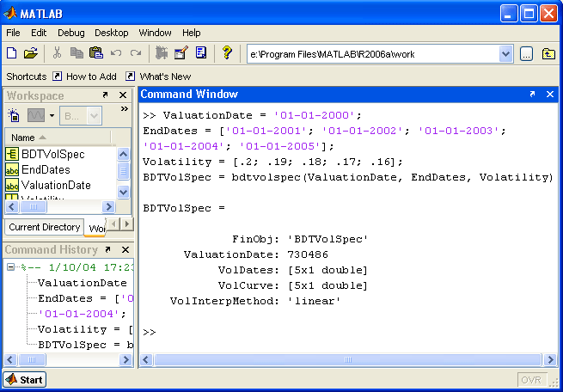The width and height of the screenshot is (563, 392).
Task: Plot selected variable with waveform icon
Action: pos(36,115)
